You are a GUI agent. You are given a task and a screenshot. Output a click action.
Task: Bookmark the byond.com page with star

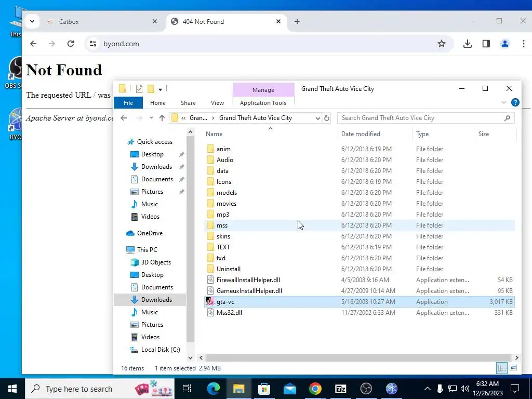442,44
